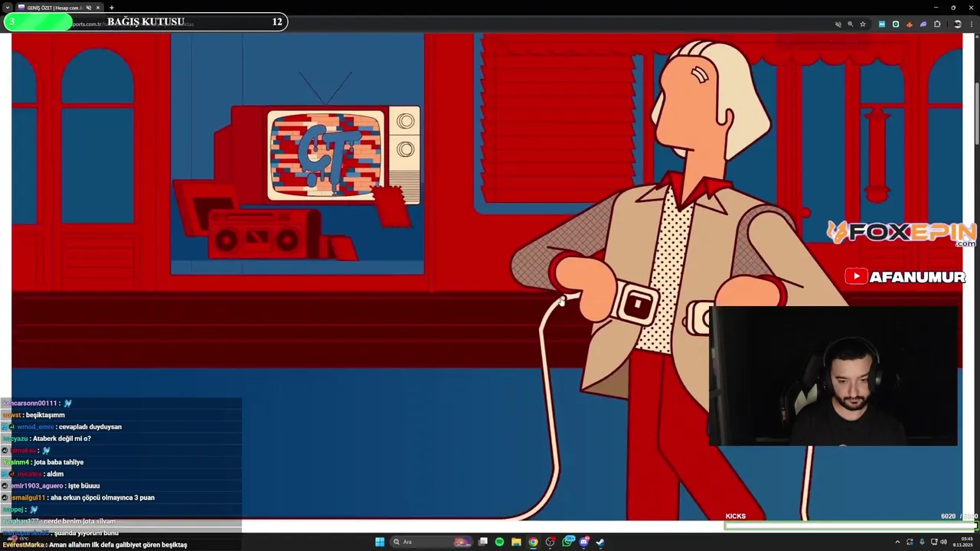Open the purple feather extension icon
The height and width of the screenshot is (551, 980).
[x=923, y=24]
